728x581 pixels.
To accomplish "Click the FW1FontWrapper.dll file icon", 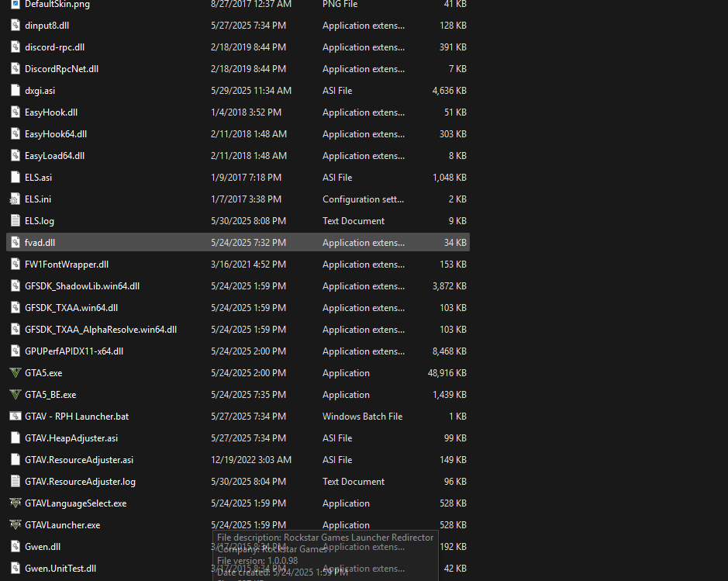I will click(x=16, y=265).
